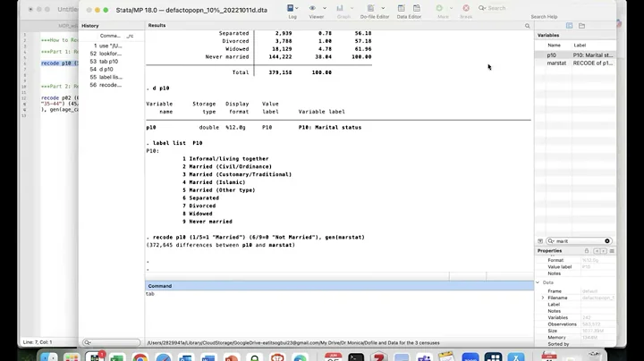Select variable marstat in Variables list

[x=575, y=63]
